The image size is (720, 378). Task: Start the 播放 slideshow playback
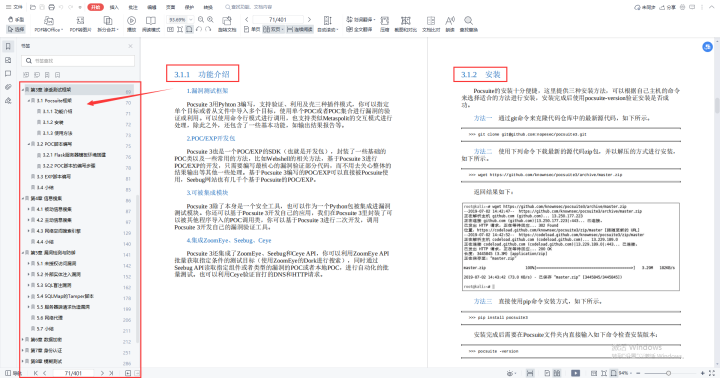[131, 24]
